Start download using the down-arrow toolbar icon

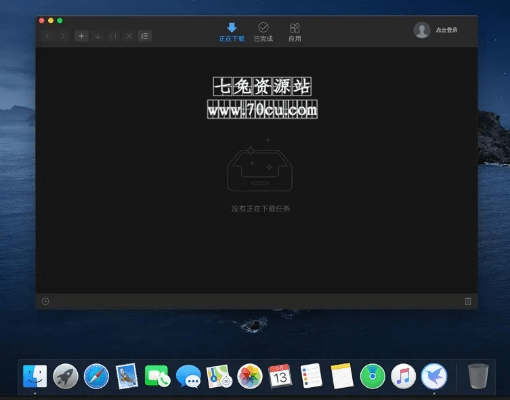(97, 36)
